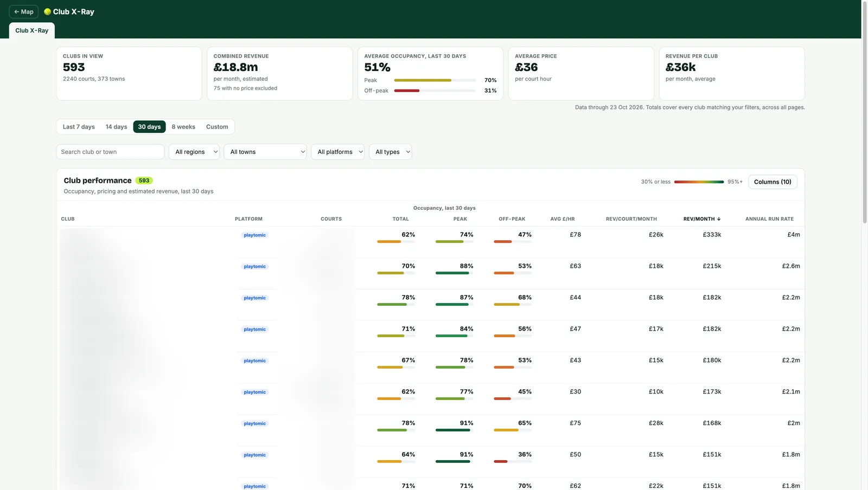
Task: Open the Columns (10) selector
Action: point(773,182)
